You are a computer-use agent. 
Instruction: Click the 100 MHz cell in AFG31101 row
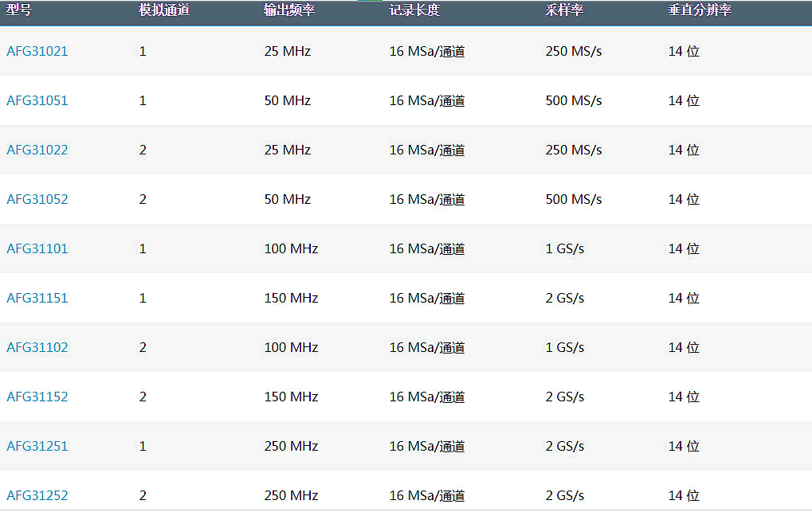click(x=291, y=249)
